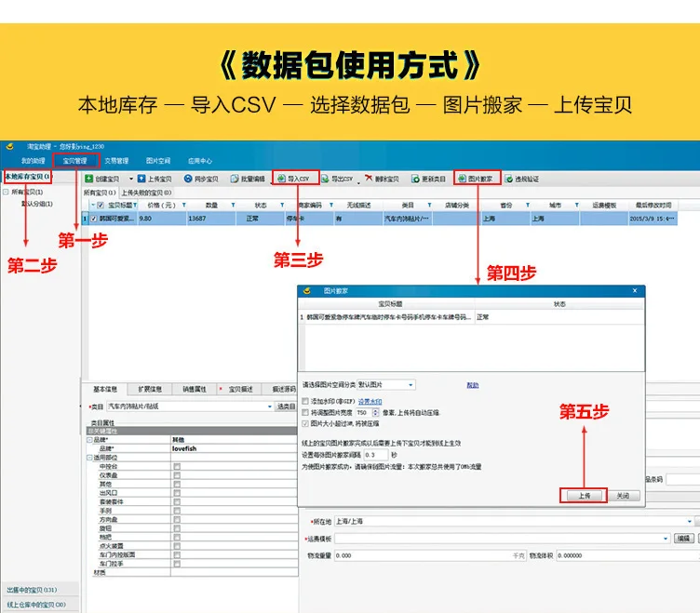Switch to 我的助理 main tab
The image size is (700, 613).
(x=33, y=161)
